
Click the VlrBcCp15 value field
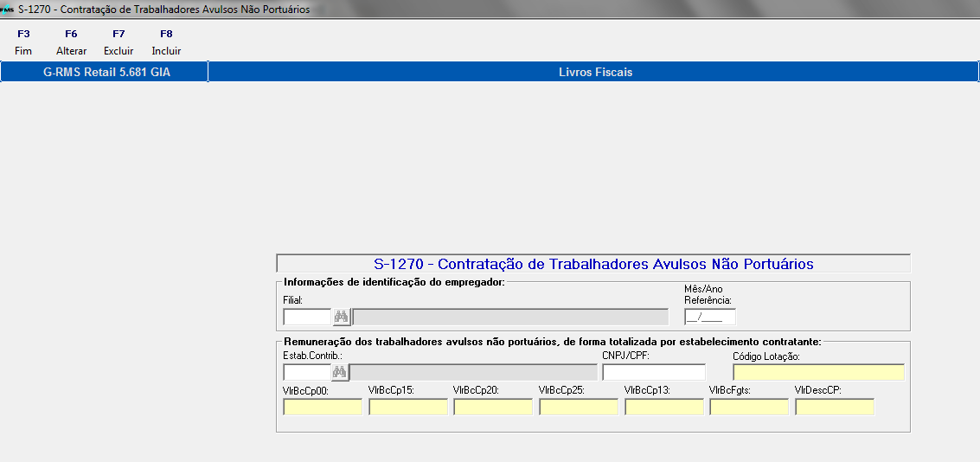pos(408,407)
